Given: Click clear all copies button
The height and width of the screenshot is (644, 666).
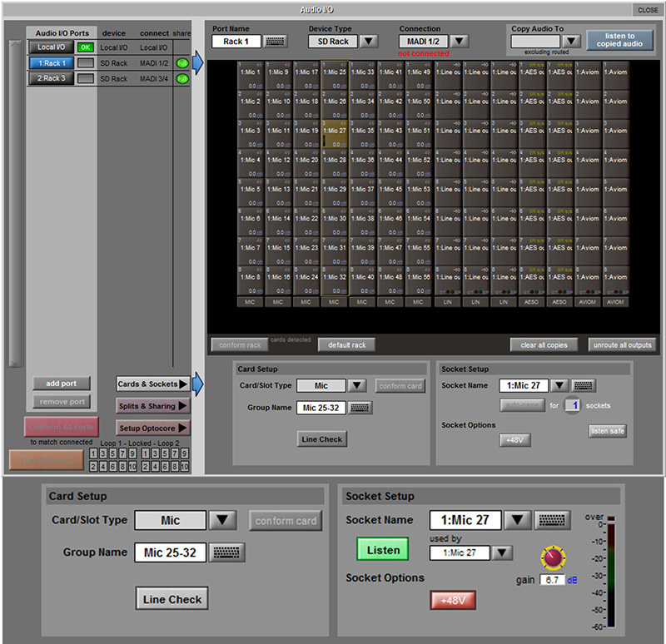Looking at the screenshot, I should 544,345.
